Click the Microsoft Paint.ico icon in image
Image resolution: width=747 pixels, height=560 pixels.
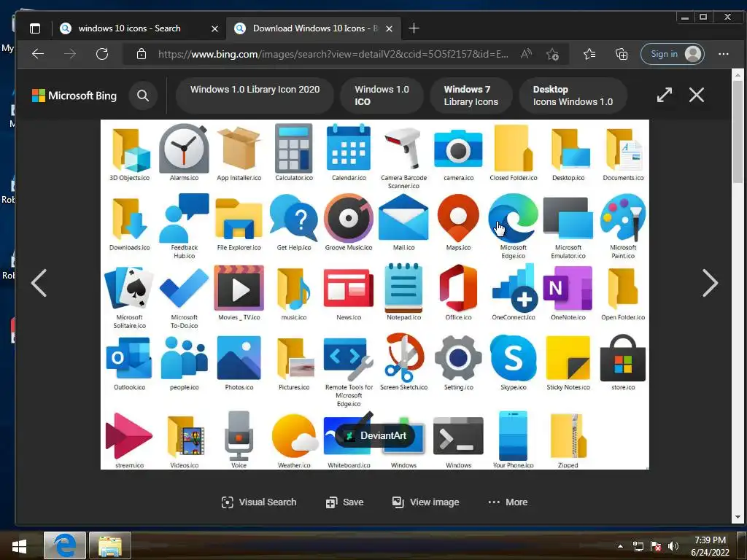623,217
